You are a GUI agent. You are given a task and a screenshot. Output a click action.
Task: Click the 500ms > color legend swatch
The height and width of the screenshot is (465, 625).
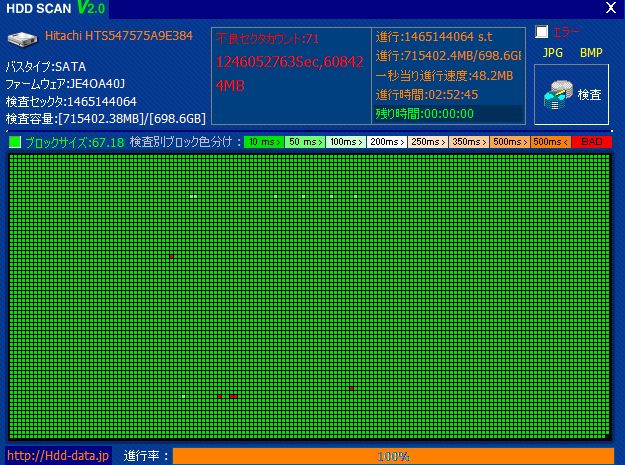510,142
